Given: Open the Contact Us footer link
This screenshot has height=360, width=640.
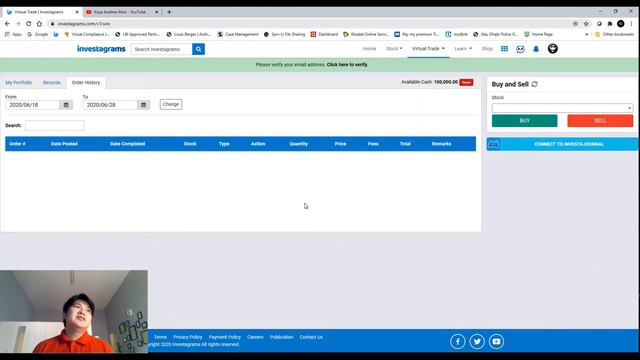Looking at the screenshot, I should (311, 337).
